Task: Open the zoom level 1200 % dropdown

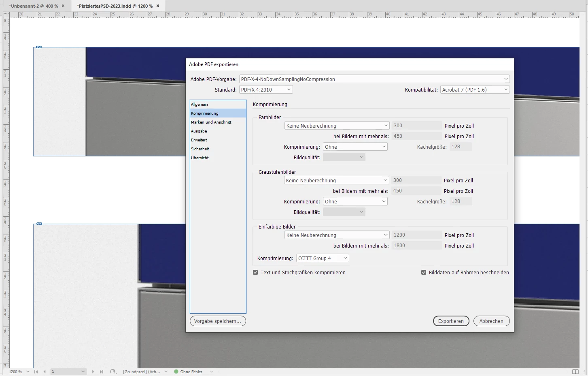Action: [x=28, y=372]
